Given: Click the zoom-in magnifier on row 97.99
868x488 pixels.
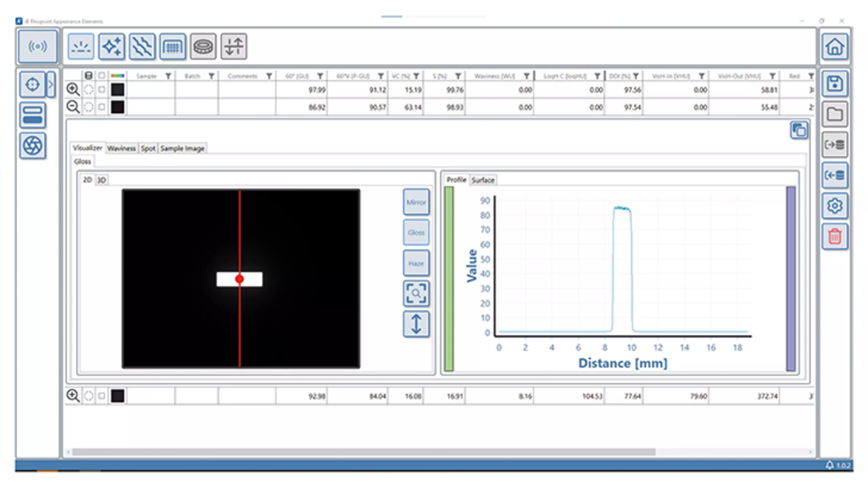Looking at the screenshot, I should [73, 89].
